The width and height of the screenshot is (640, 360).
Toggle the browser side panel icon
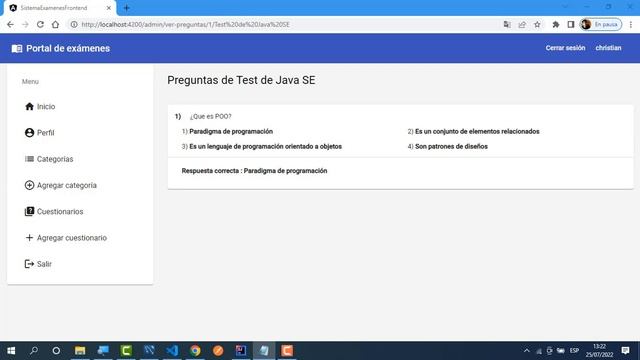571,24
